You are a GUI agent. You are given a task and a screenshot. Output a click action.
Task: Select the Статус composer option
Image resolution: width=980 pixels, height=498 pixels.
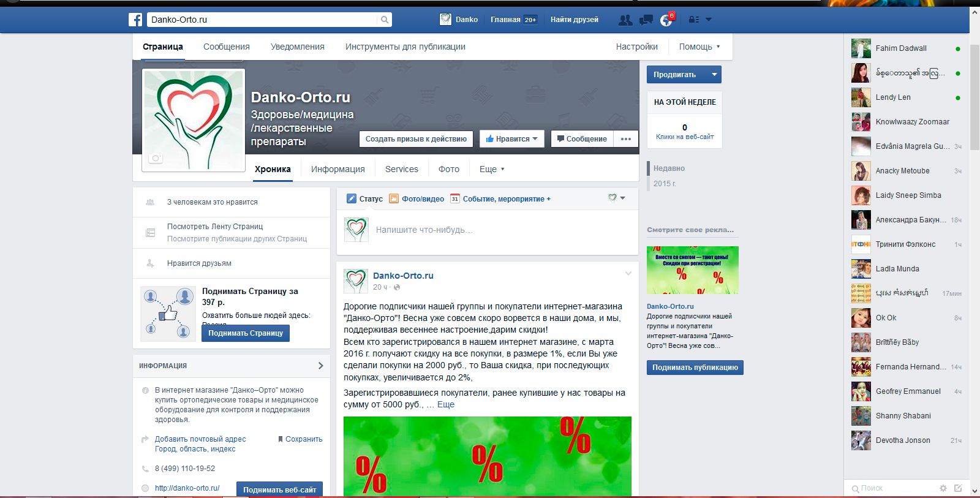[x=365, y=198]
